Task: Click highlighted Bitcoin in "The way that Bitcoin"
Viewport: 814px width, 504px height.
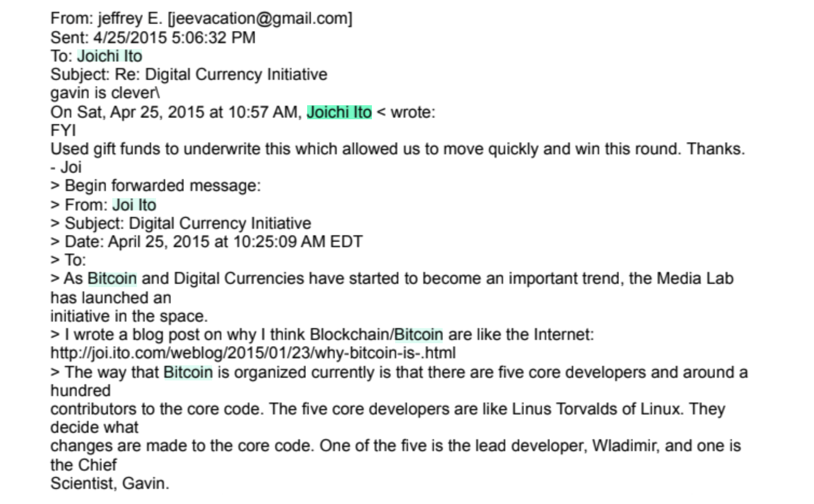Action: coord(188,372)
